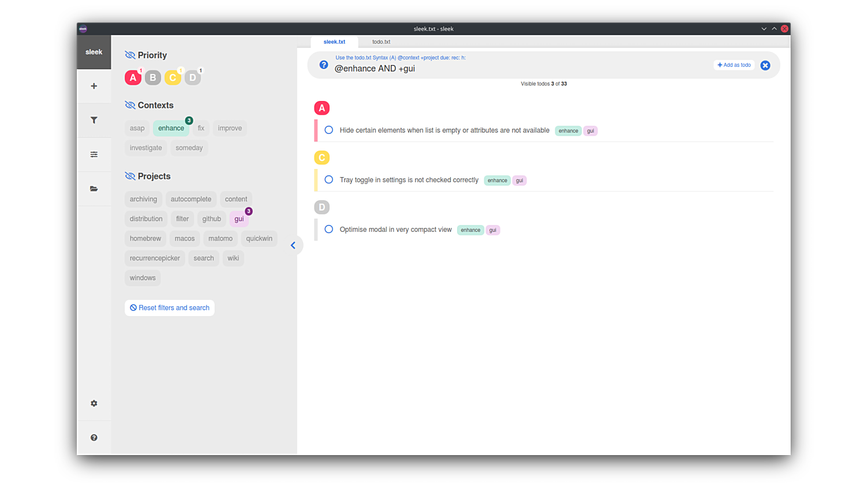Viewport: 868px width, 488px height.
Task: Hide the Projects filter category
Action: 130,177
